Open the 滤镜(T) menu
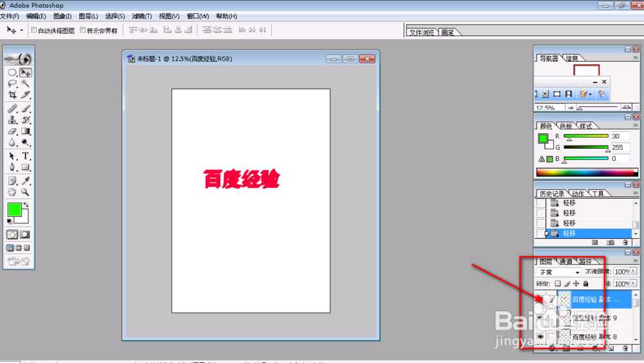 (x=142, y=16)
